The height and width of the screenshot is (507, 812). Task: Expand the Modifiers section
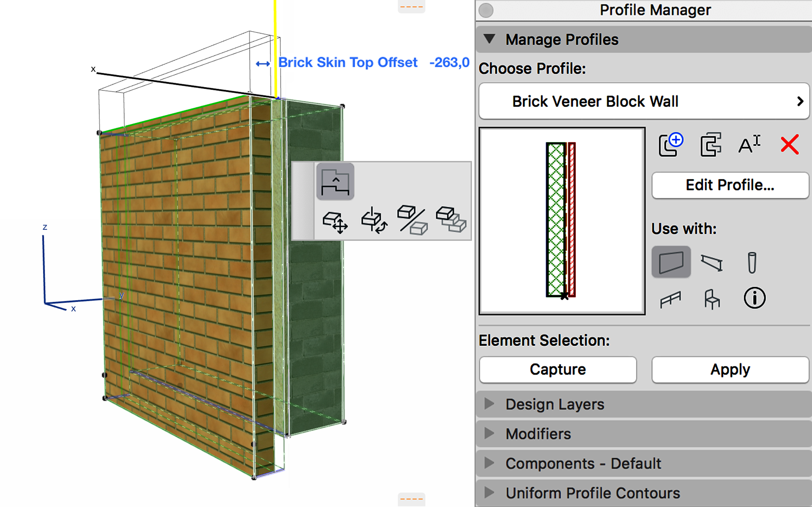click(x=644, y=434)
